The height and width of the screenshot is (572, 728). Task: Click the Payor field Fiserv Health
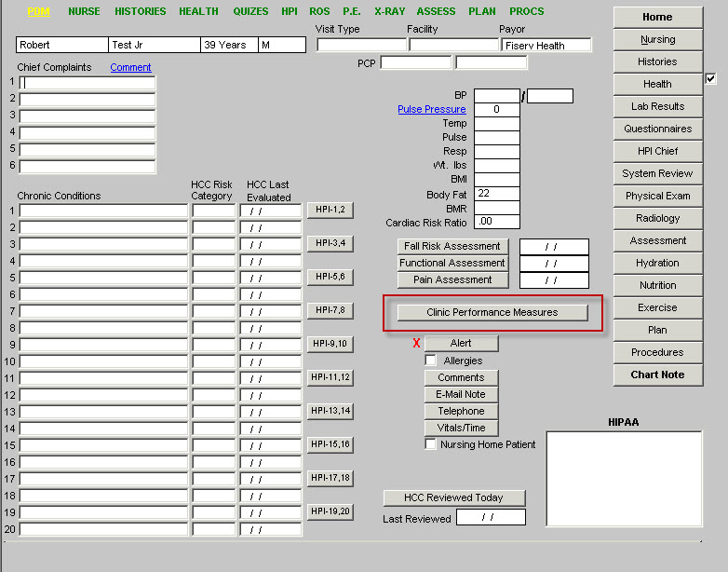pos(546,45)
